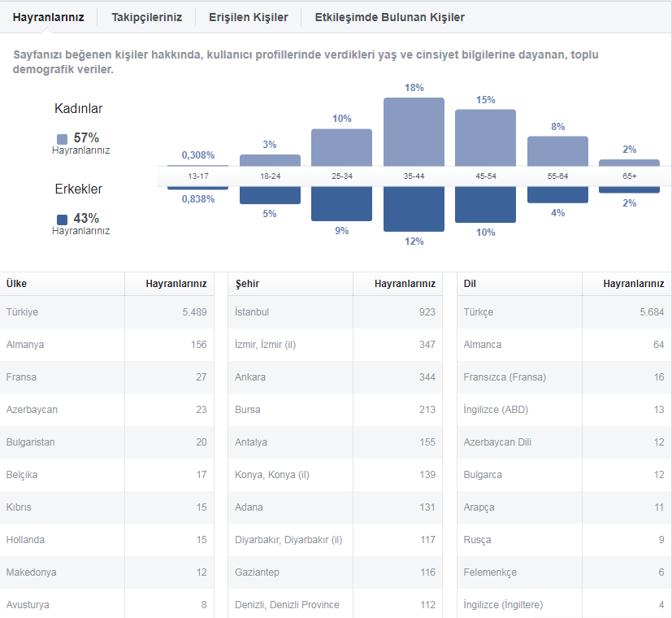This screenshot has width=672, height=618.
Task: Open the Erişilen Kişiler tab
Action: pos(248,17)
